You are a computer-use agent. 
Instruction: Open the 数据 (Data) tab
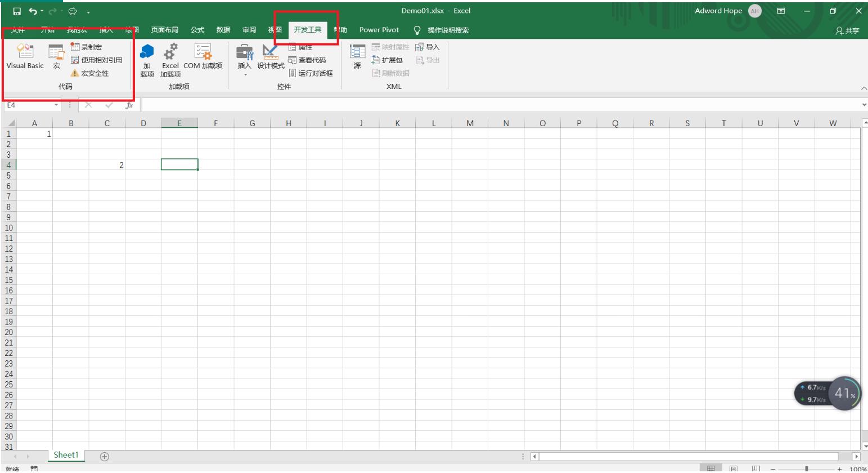[223, 30]
